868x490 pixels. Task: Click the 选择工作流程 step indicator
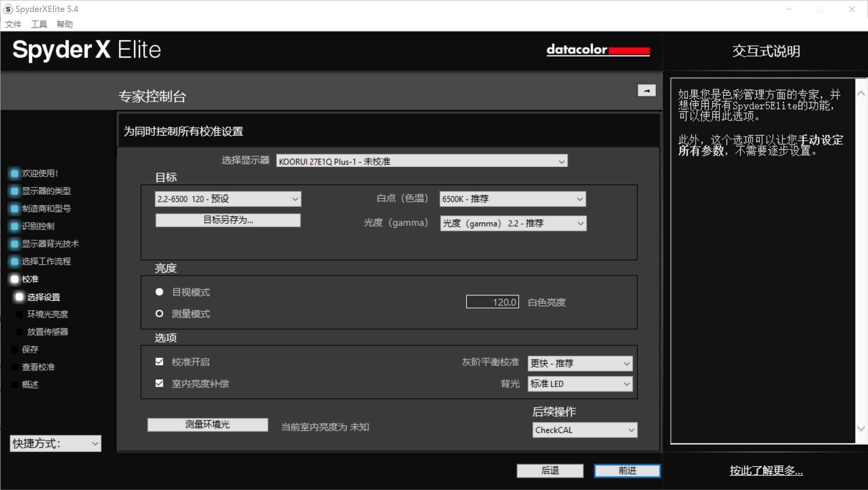click(14, 261)
